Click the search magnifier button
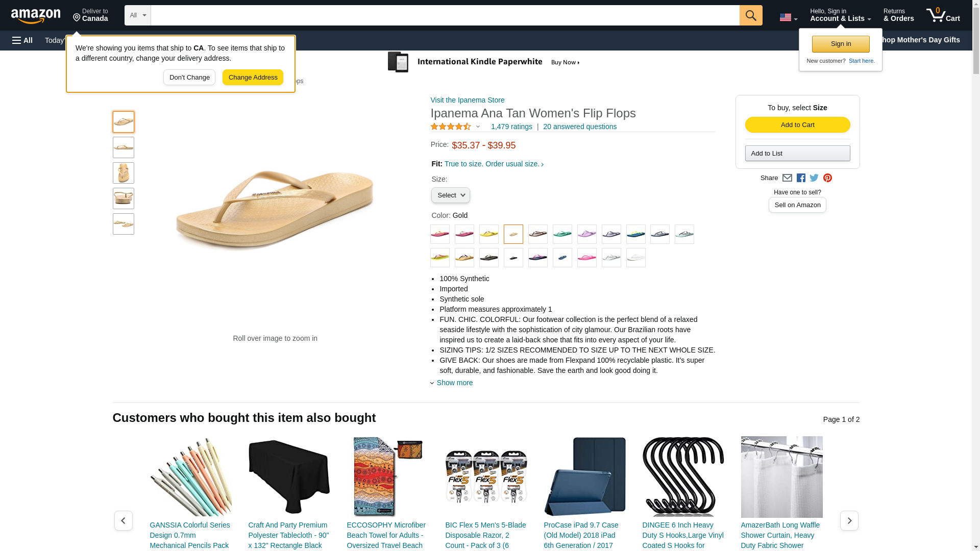Image resolution: width=980 pixels, height=551 pixels. [x=750, y=15]
